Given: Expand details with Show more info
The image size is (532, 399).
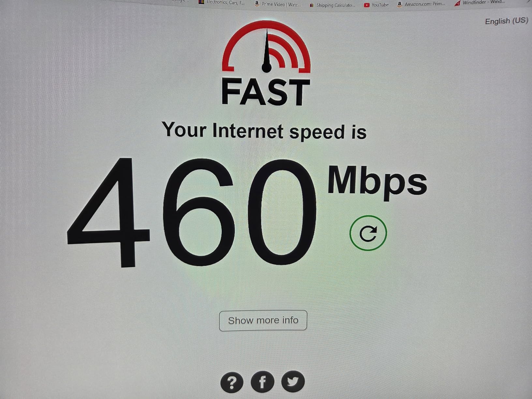Looking at the screenshot, I should click(x=263, y=320).
